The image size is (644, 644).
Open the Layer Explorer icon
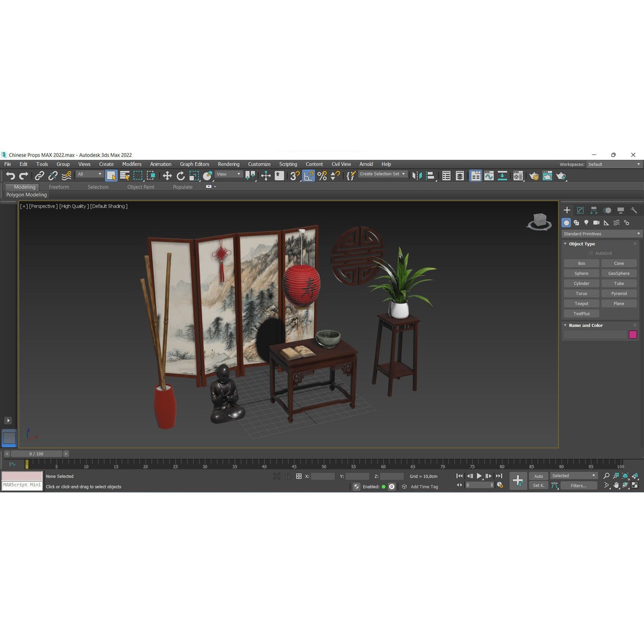[460, 176]
